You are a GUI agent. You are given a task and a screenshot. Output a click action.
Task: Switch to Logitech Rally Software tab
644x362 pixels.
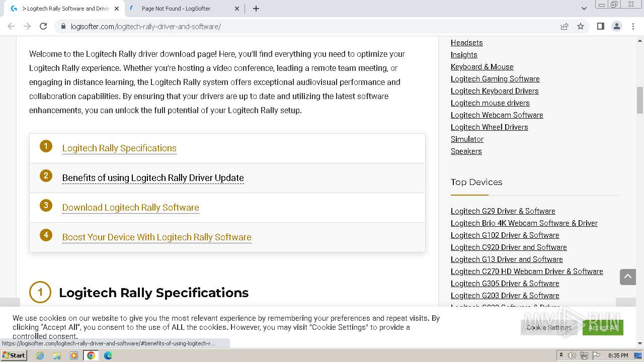tap(63, 9)
